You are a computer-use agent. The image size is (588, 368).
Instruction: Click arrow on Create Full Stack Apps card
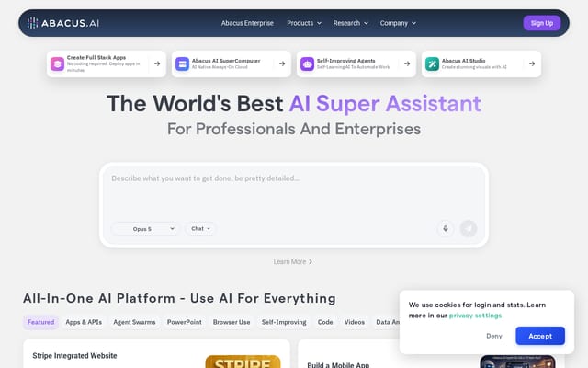157,63
